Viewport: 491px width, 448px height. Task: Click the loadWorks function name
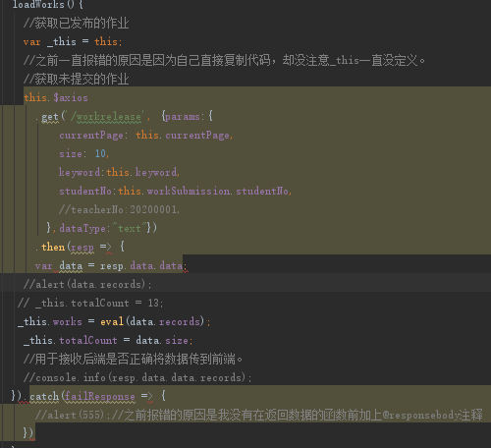38,4
